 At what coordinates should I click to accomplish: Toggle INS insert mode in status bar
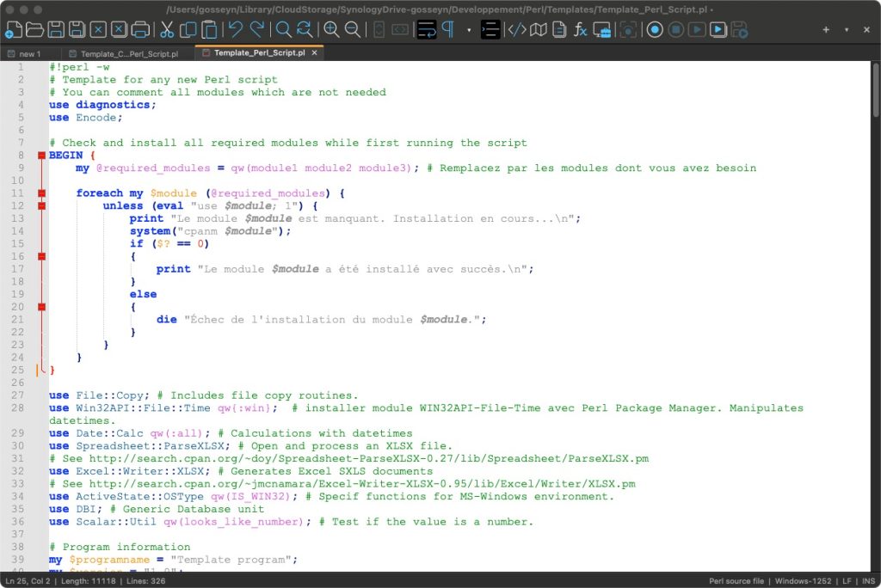(x=869, y=581)
